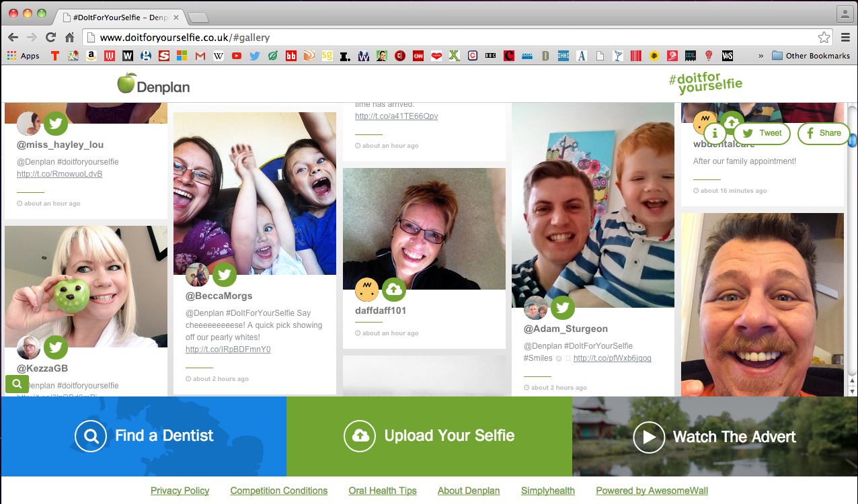Click the t.co link in @Adam_Sturgeon's post
The height and width of the screenshot is (504, 858).
[612, 358]
